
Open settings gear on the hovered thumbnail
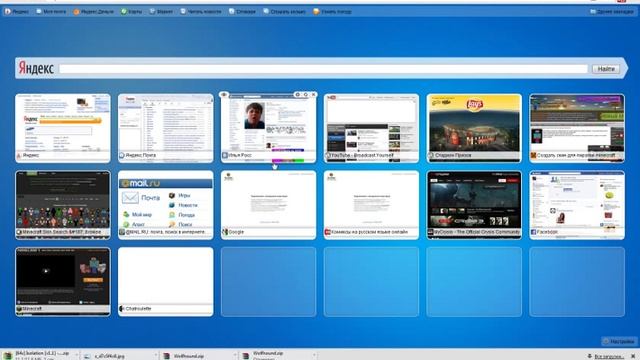(298, 95)
